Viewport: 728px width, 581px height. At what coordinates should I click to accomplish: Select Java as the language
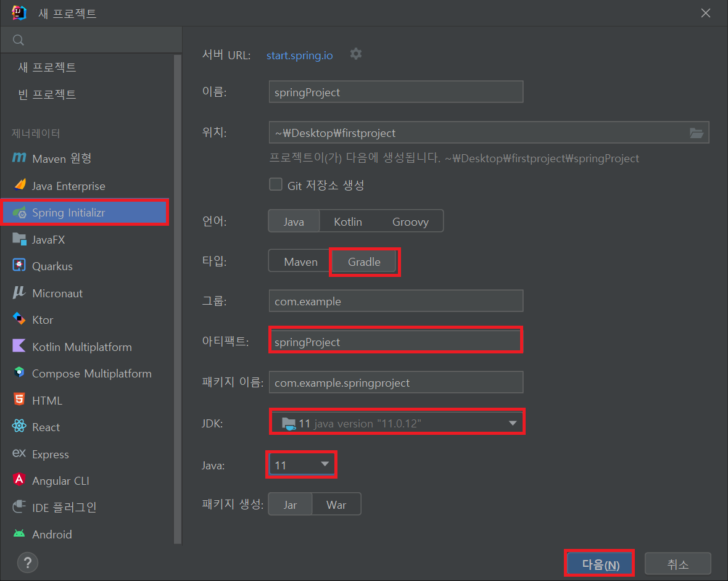click(294, 221)
